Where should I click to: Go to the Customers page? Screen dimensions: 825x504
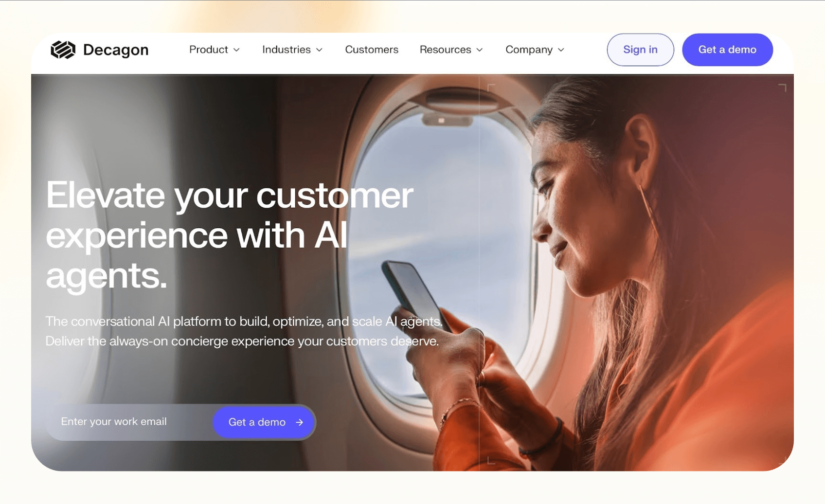[372, 50]
